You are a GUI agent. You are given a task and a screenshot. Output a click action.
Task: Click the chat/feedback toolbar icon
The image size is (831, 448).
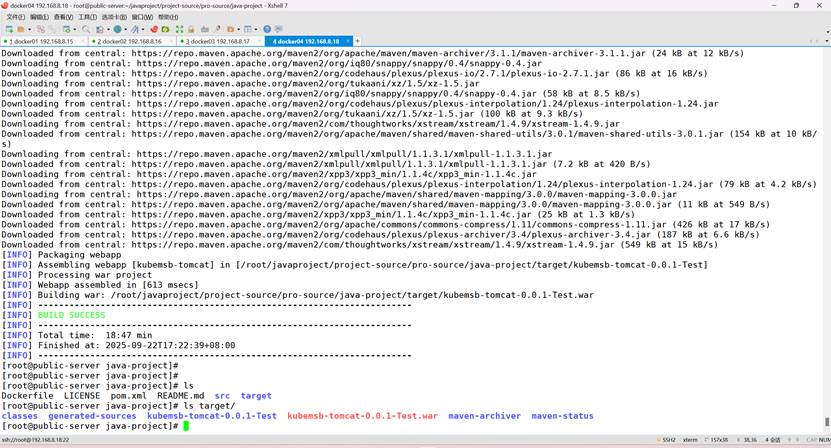coord(278,29)
